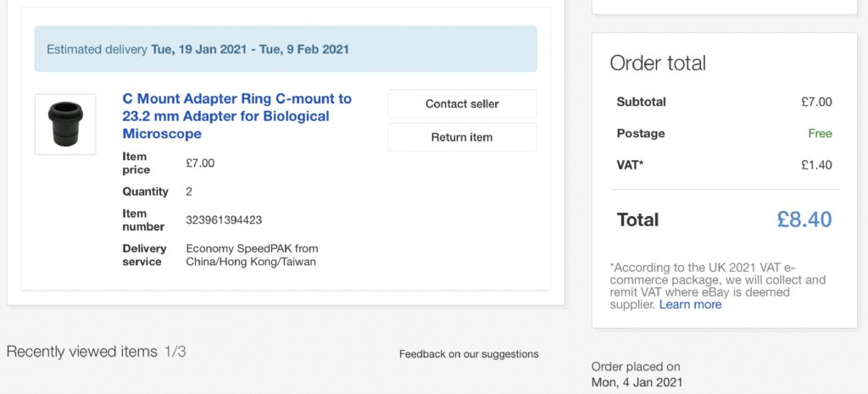Screen dimensions: 868x394
Task: Click the Order total heading
Action: tap(658, 63)
